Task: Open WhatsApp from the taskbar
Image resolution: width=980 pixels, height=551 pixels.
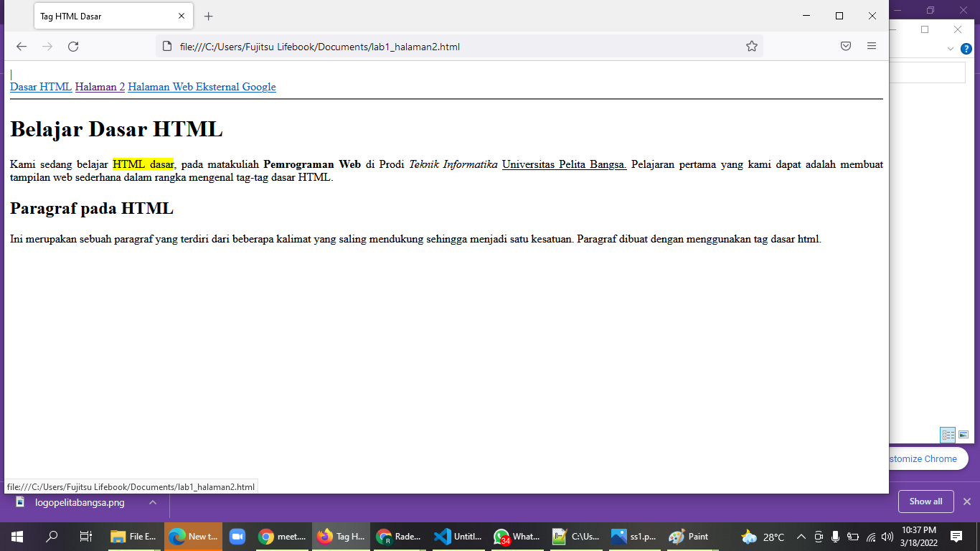Action: point(516,536)
